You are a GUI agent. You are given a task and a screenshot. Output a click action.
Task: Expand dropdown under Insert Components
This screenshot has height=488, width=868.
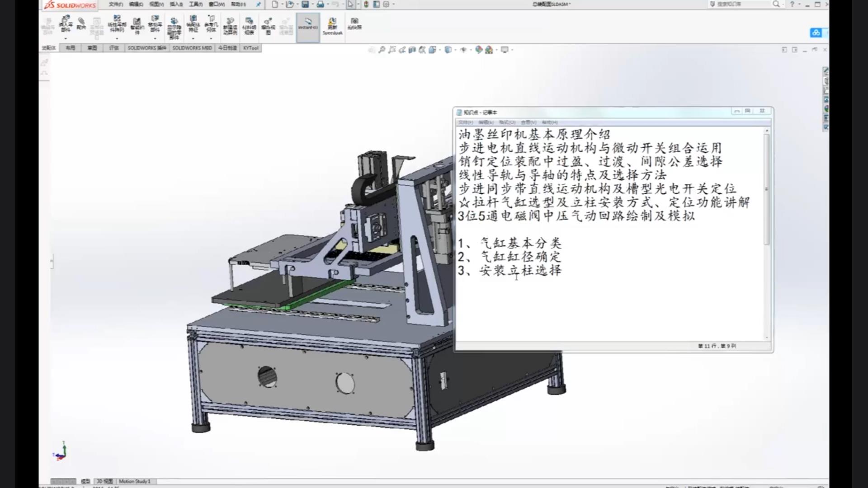(x=66, y=39)
